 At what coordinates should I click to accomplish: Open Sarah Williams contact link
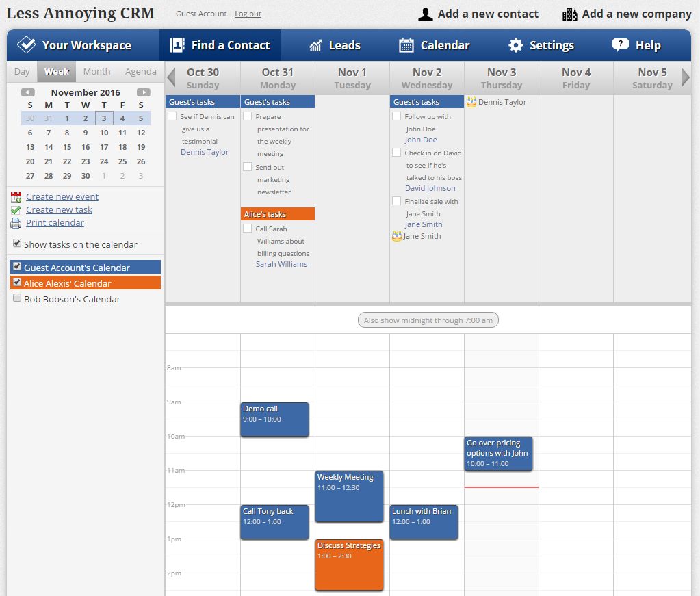point(281,264)
